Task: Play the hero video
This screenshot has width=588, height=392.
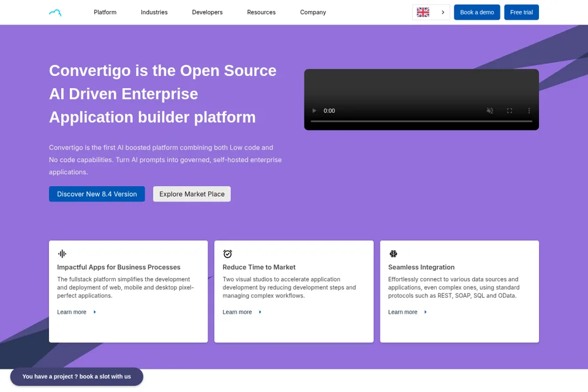Action: click(x=314, y=111)
